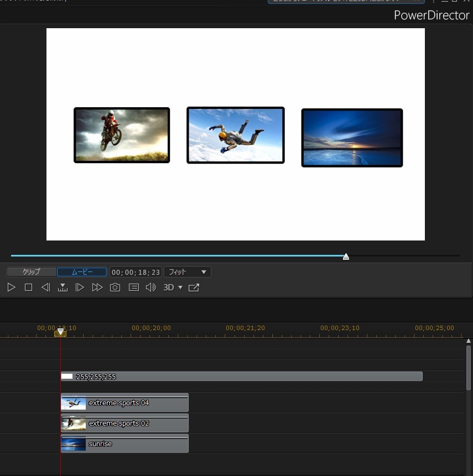Viewport: 473px width, 476px height.
Task: Adjust volume using the speaker icon
Action: (150, 287)
